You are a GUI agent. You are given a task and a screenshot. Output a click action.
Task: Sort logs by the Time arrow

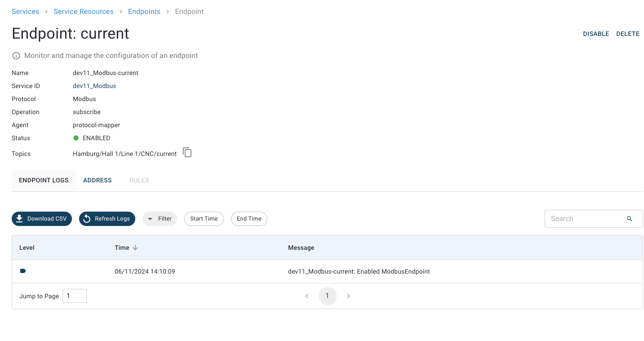click(135, 248)
